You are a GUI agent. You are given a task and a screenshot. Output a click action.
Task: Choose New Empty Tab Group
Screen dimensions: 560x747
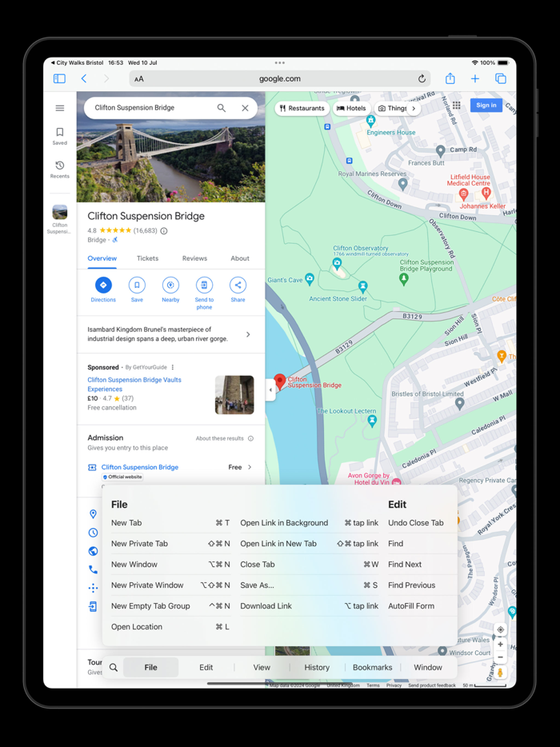point(170,606)
